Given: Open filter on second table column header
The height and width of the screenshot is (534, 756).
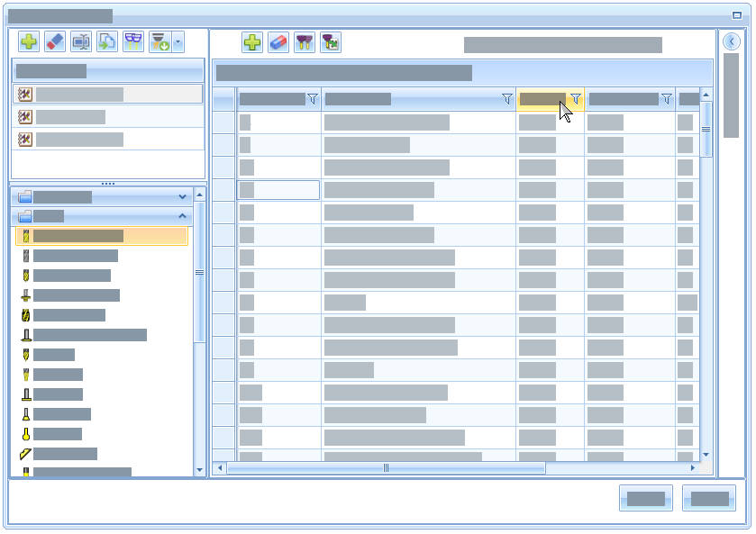Looking at the screenshot, I should (507, 99).
